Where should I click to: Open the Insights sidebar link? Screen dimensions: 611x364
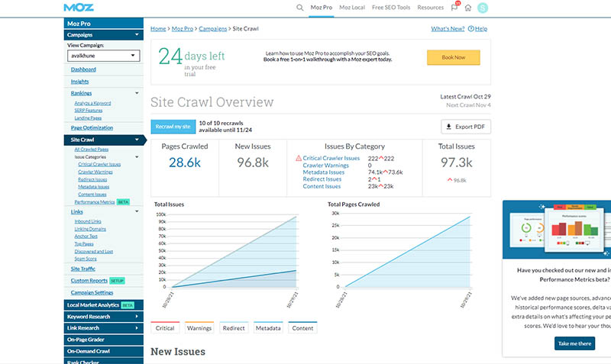80,82
